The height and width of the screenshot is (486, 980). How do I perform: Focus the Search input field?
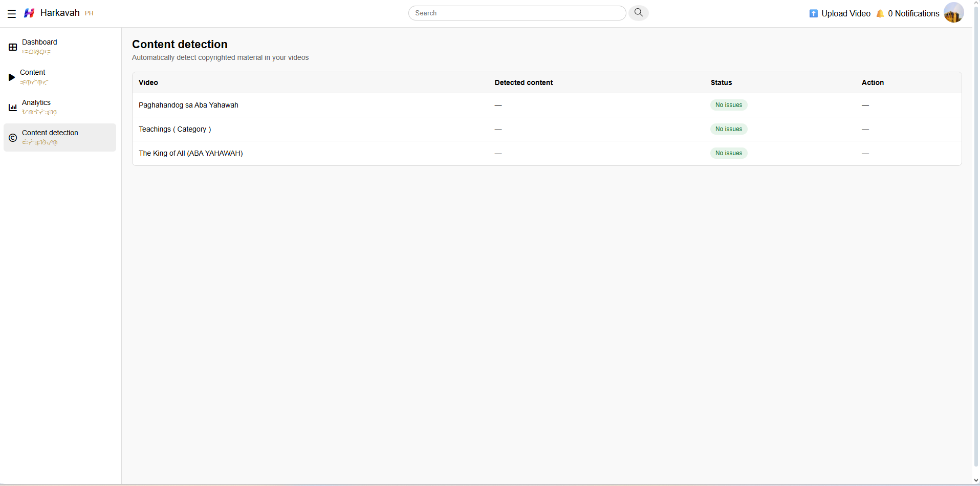517,13
